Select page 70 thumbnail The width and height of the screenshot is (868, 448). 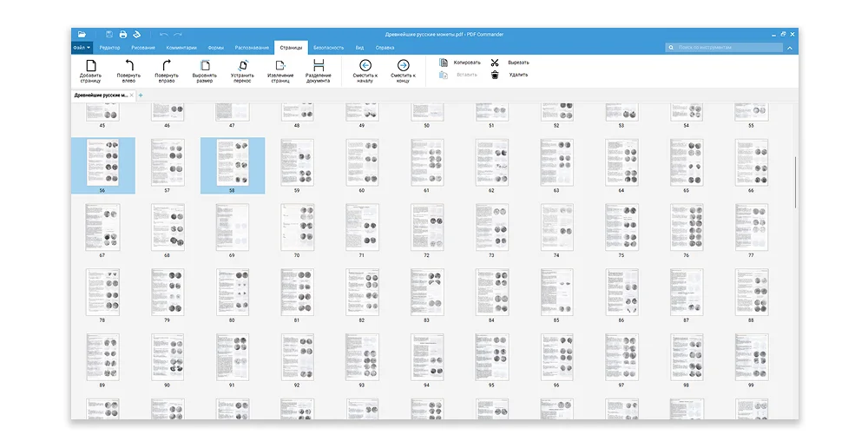pyautogui.click(x=297, y=227)
